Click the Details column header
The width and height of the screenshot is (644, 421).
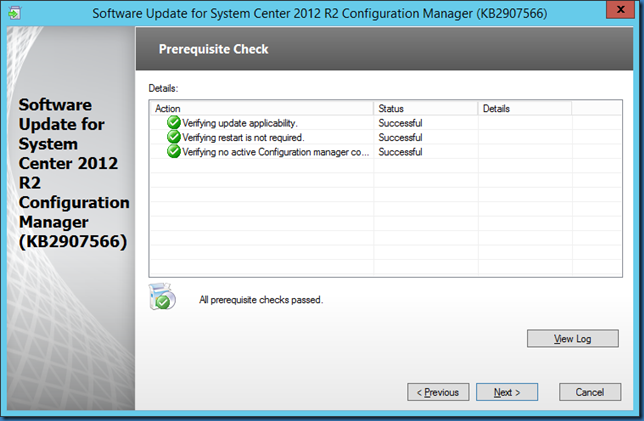tap(523, 108)
